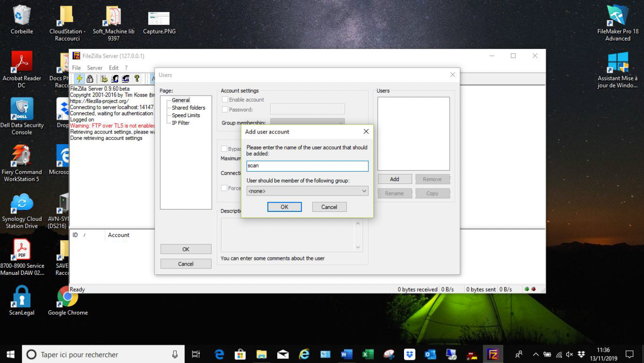The image size is (644, 363).
Task: Open the Server menu
Action: (x=95, y=68)
